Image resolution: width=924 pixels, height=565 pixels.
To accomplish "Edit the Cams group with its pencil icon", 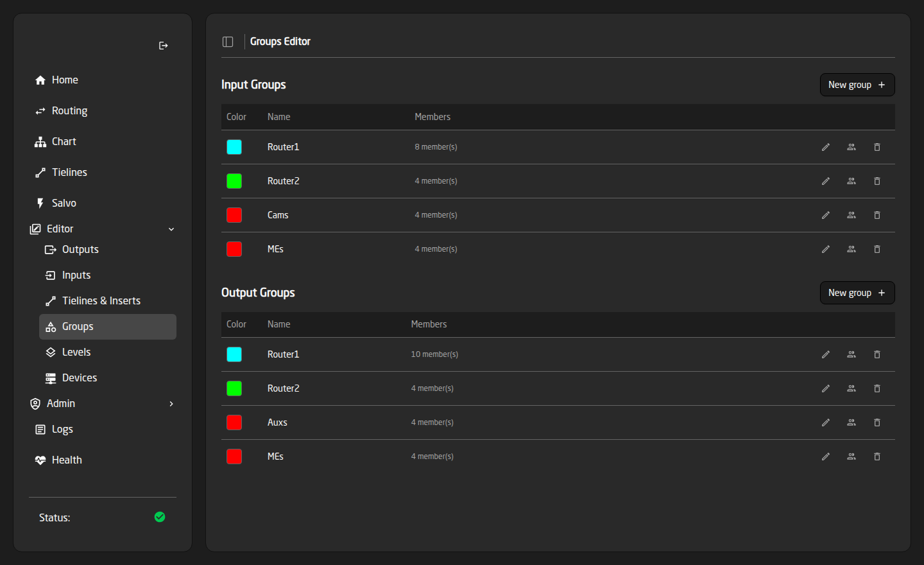I will [x=826, y=215].
